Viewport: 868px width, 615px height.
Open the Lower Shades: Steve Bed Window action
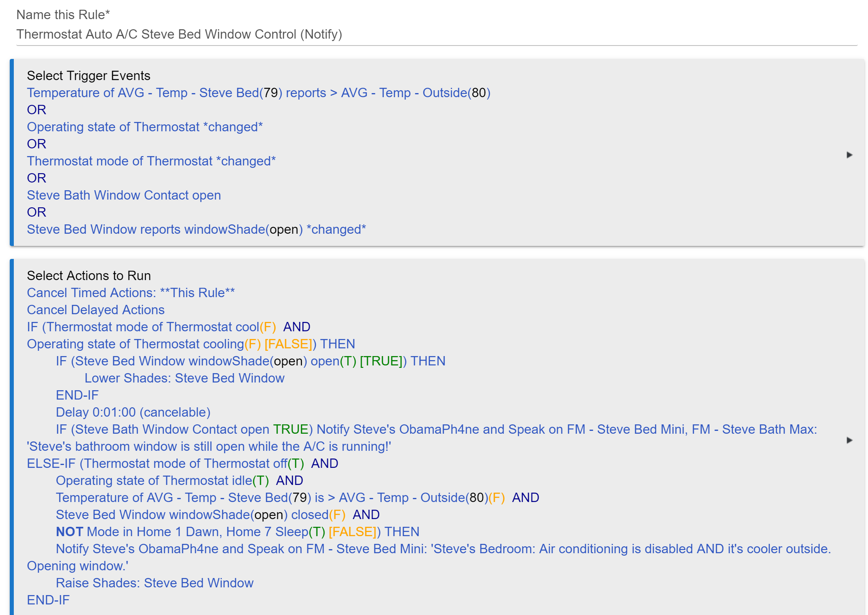pyautogui.click(x=184, y=378)
